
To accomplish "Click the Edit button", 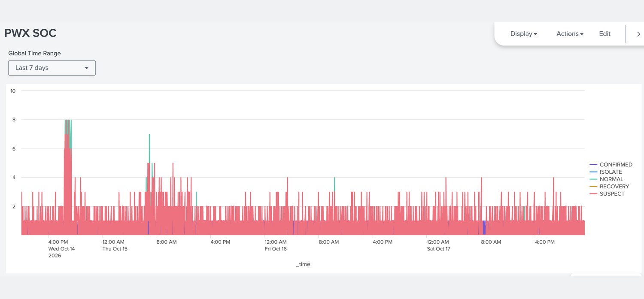I will point(605,34).
